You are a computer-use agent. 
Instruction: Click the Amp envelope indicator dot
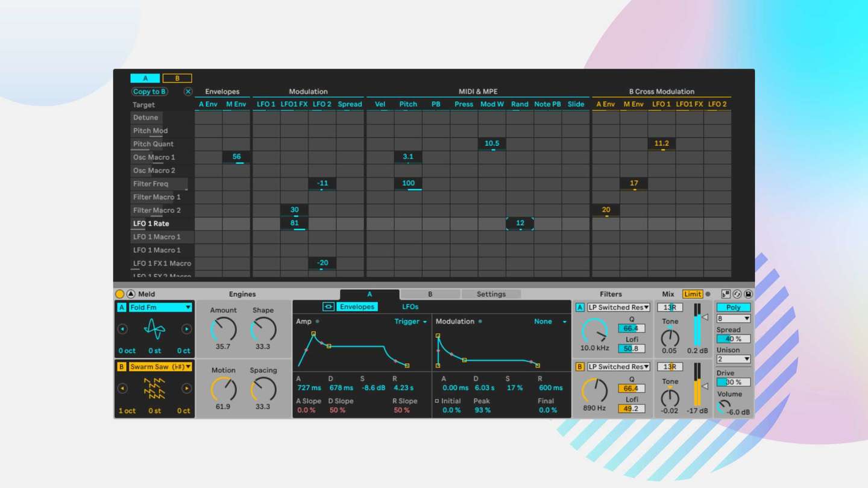click(x=318, y=322)
